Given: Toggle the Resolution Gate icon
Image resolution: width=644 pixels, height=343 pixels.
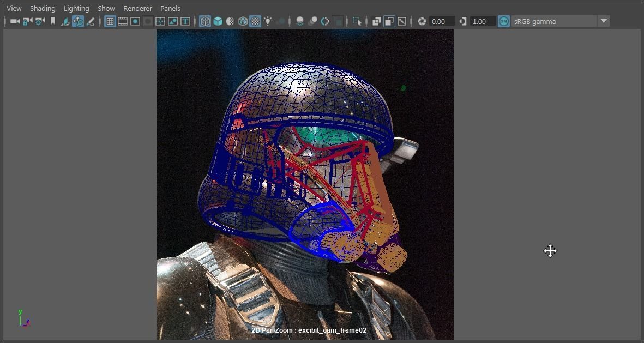Looking at the screenshot, I should click(135, 21).
